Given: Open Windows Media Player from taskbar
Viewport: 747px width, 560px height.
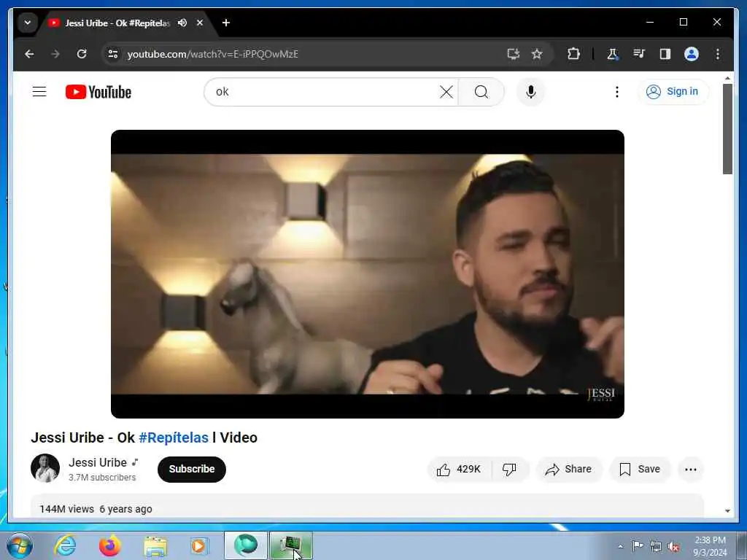Looking at the screenshot, I should [x=199, y=546].
